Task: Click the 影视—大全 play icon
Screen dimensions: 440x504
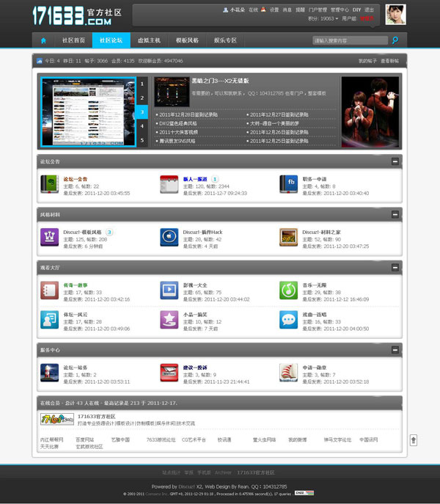Action: click(169, 290)
